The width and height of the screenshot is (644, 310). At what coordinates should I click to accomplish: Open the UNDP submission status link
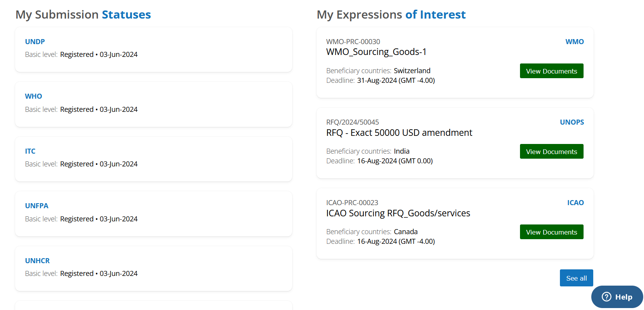[35, 41]
